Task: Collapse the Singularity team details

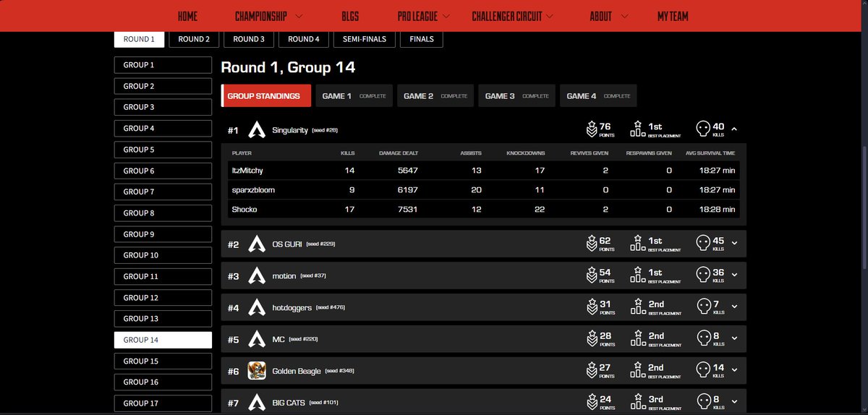Action: pyautogui.click(x=734, y=129)
